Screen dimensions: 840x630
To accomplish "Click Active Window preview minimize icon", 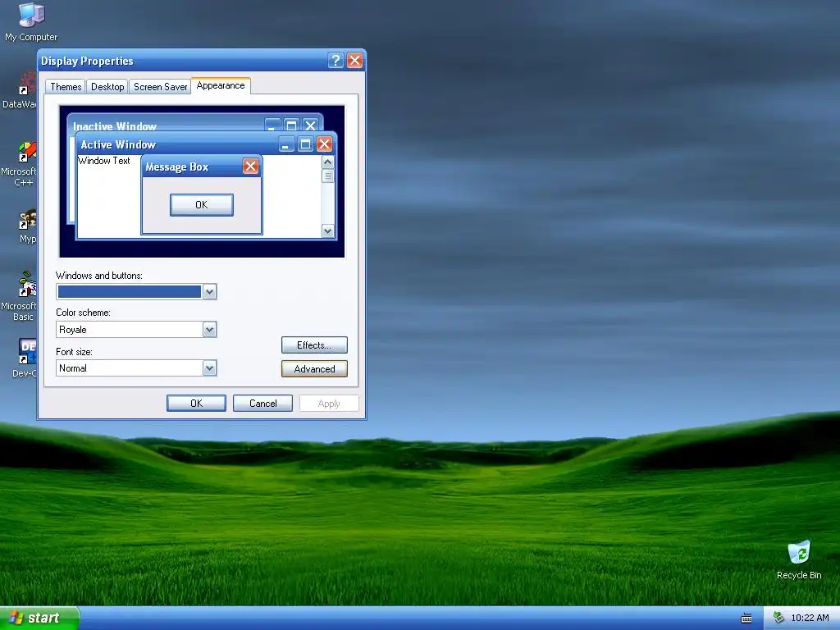I will (x=286, y=144).
